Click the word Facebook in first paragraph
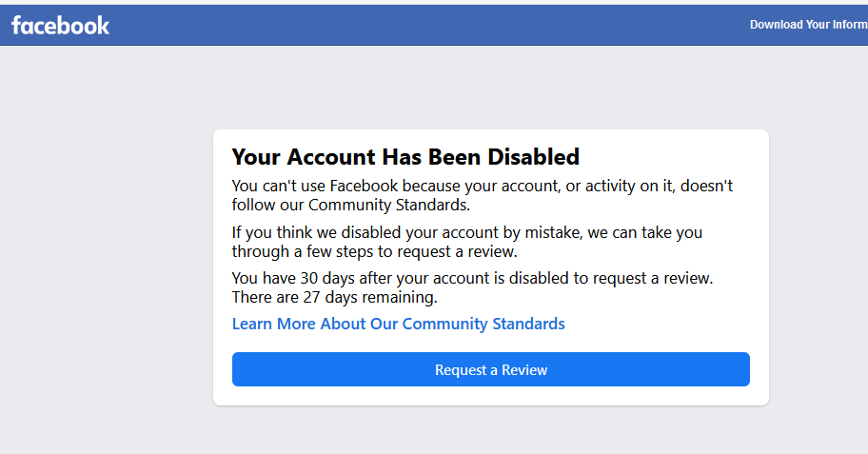 364,186
